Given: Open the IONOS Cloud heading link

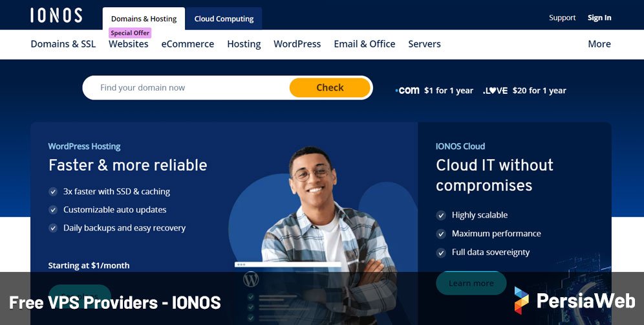Looking at the screenshot, I should click(x=460, y=146).
